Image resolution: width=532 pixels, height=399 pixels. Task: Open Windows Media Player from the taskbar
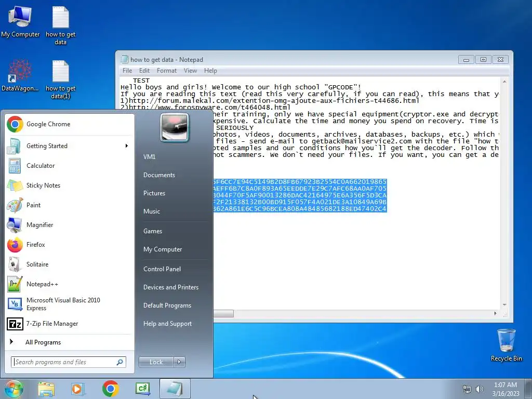pos(78,389)
